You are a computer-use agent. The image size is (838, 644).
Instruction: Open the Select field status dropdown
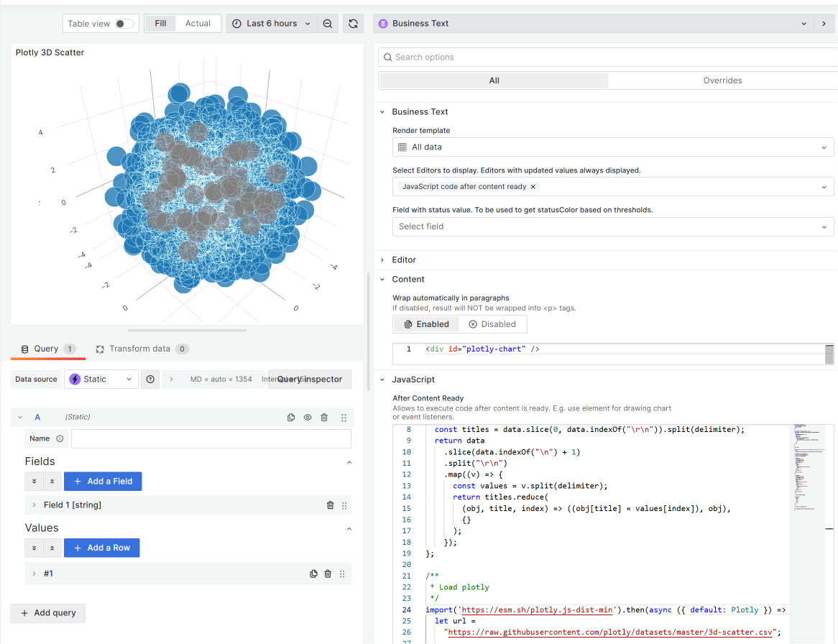click(612, 226)
